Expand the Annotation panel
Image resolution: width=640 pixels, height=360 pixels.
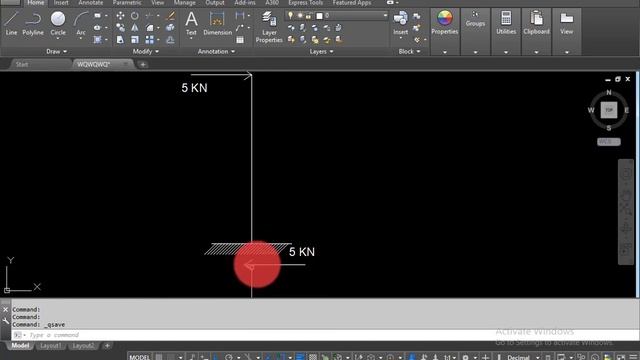click(216, 51)
